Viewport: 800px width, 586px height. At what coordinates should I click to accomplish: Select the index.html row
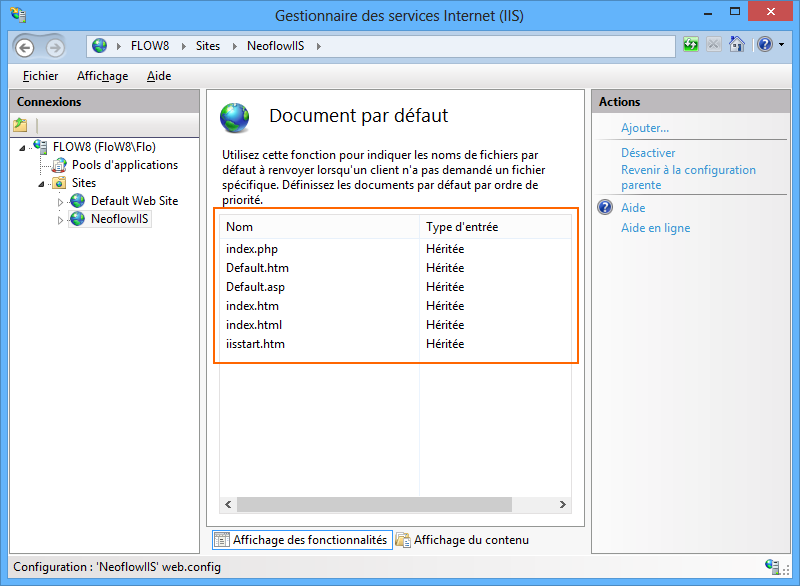tap(395, 325)
